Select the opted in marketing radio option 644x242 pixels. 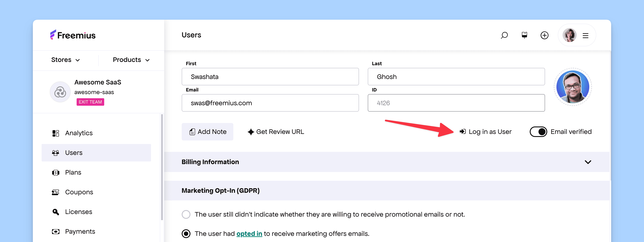186,233
